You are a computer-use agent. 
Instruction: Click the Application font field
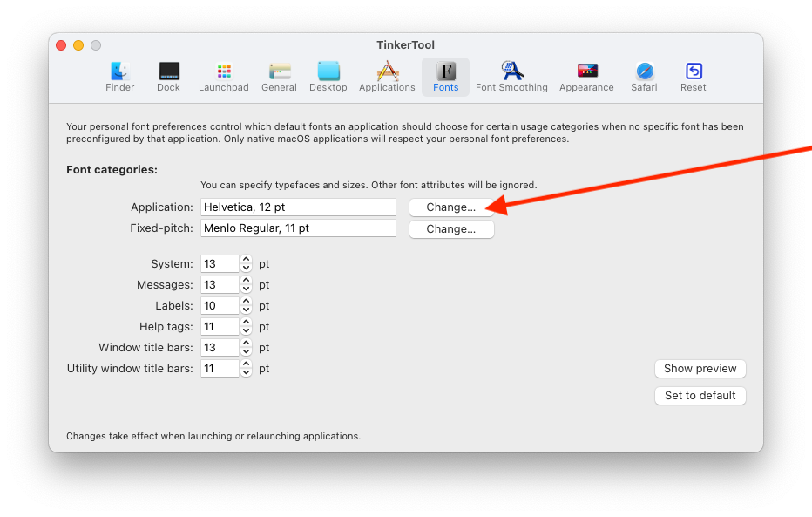[298, 207]
